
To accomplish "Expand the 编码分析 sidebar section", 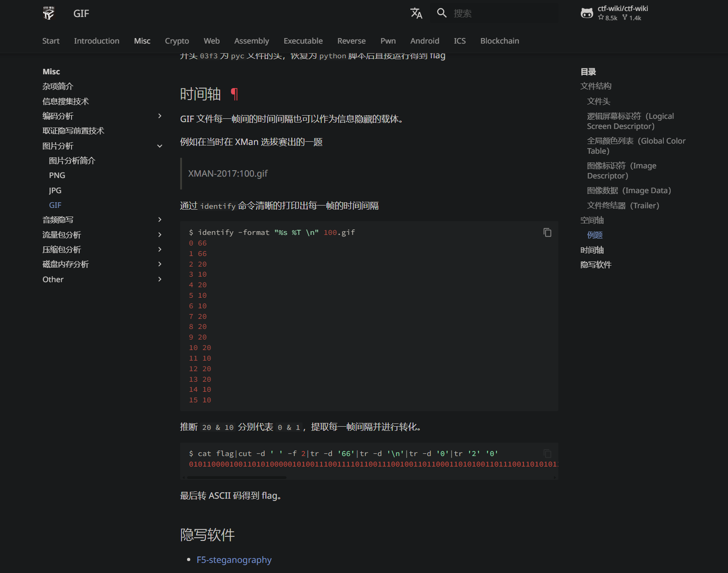I will (x=160, y=116).
